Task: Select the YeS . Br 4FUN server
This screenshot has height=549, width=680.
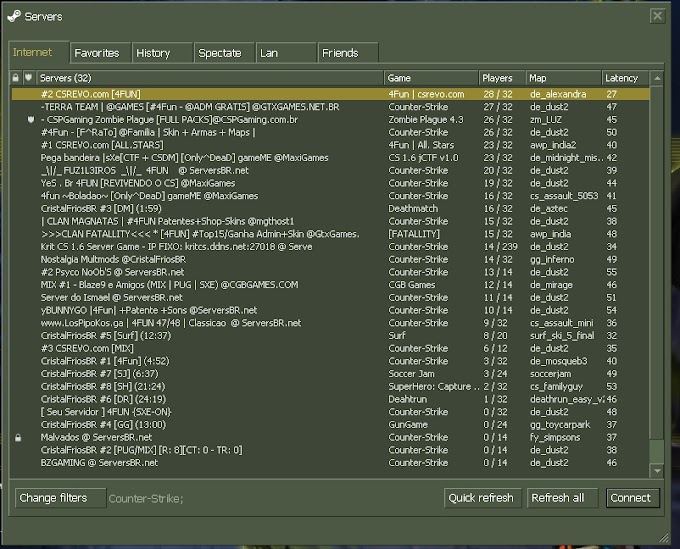Action: click(330, 183)
